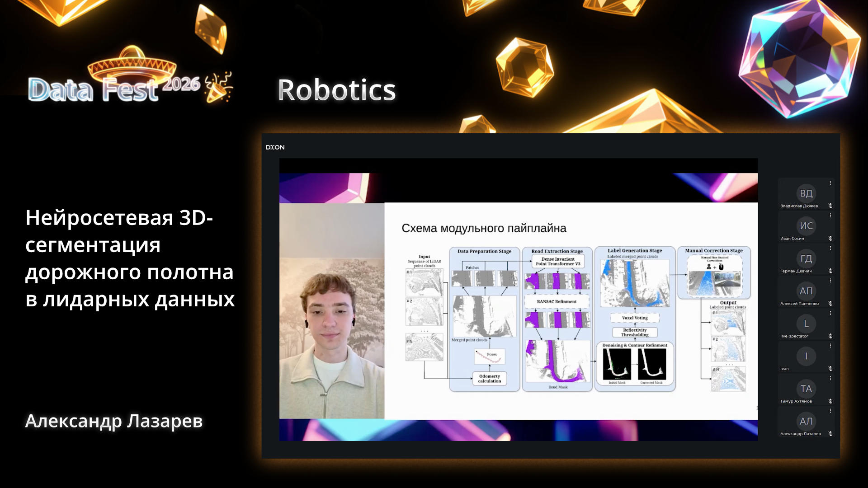Viewport: 868px width, 488px height.
Task: Open the three-dot menu for Алексей Панченко
Action: point(830,281)
